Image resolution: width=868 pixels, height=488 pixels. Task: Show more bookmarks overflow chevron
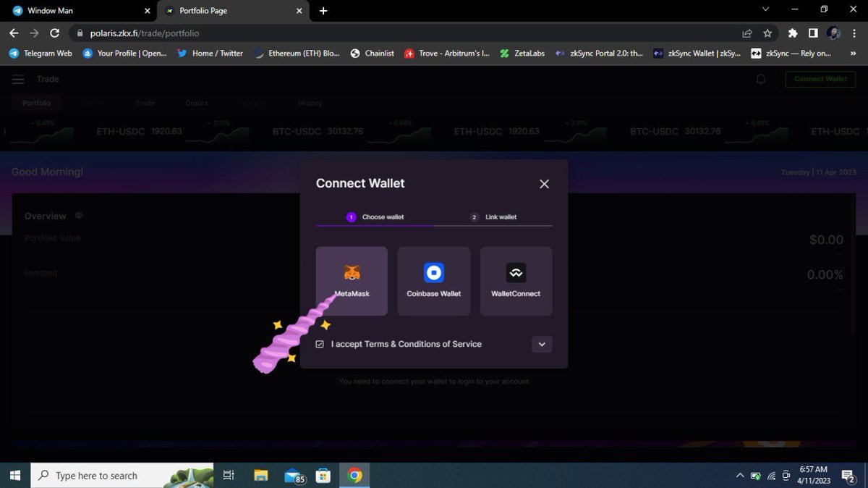(x=854, y=53)
